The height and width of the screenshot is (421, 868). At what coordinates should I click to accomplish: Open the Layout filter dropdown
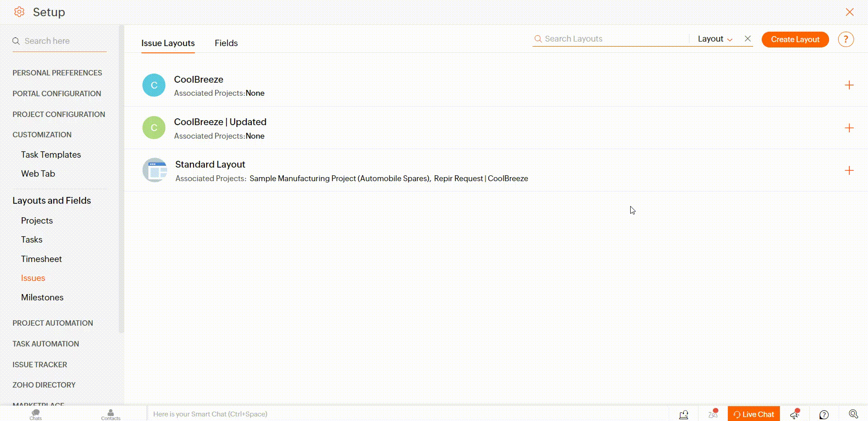point(715,39)
